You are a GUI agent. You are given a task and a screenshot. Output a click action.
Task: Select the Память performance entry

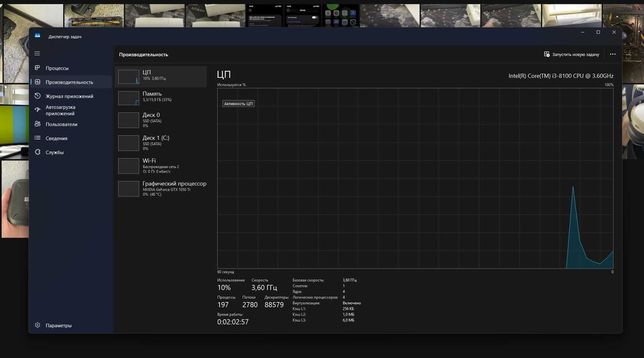161,97
